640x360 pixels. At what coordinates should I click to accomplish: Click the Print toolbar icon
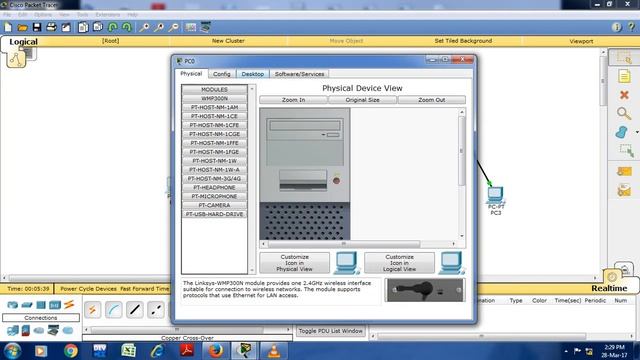(51, 27)
